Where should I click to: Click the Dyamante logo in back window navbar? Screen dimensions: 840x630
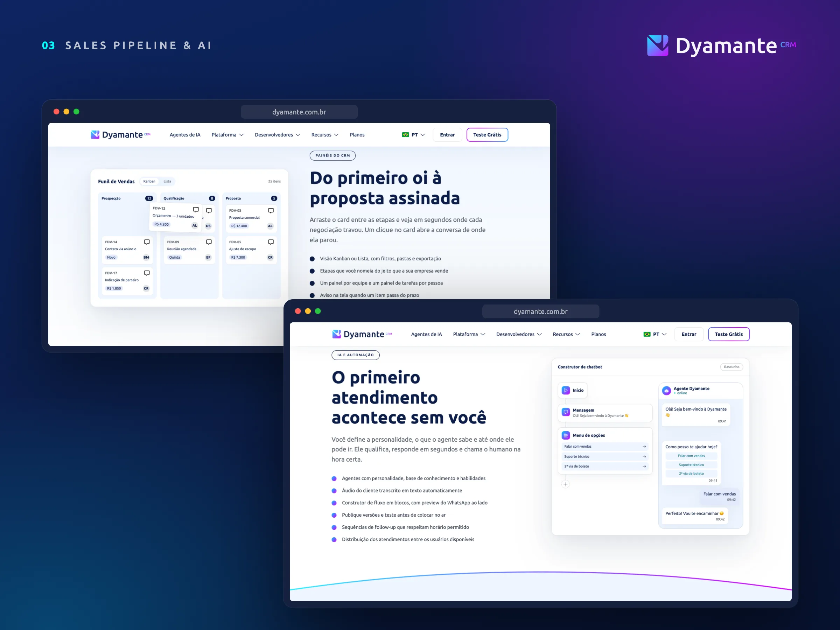point(120,135)
